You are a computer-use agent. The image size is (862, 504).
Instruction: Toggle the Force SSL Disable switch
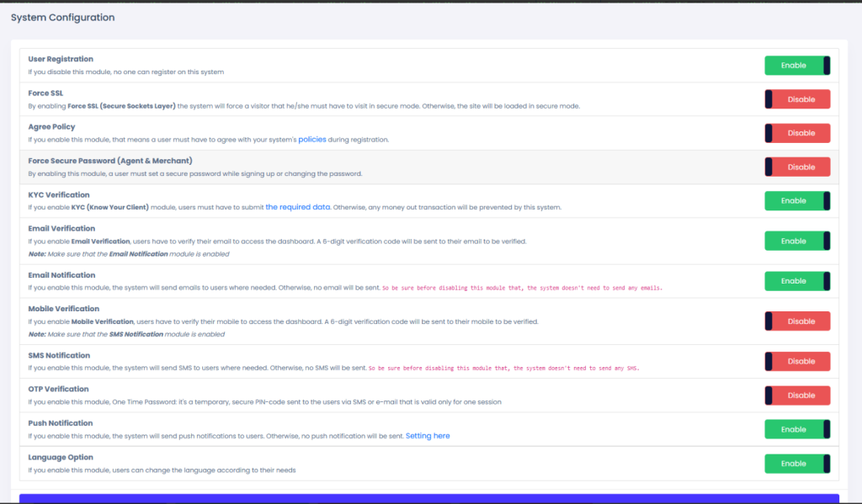797,99
